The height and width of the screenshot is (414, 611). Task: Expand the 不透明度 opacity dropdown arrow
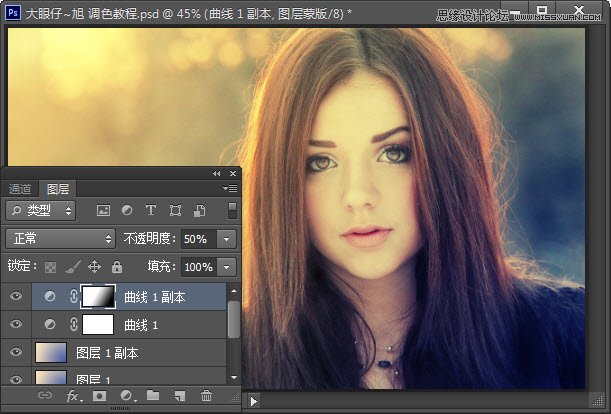(227, 239)
